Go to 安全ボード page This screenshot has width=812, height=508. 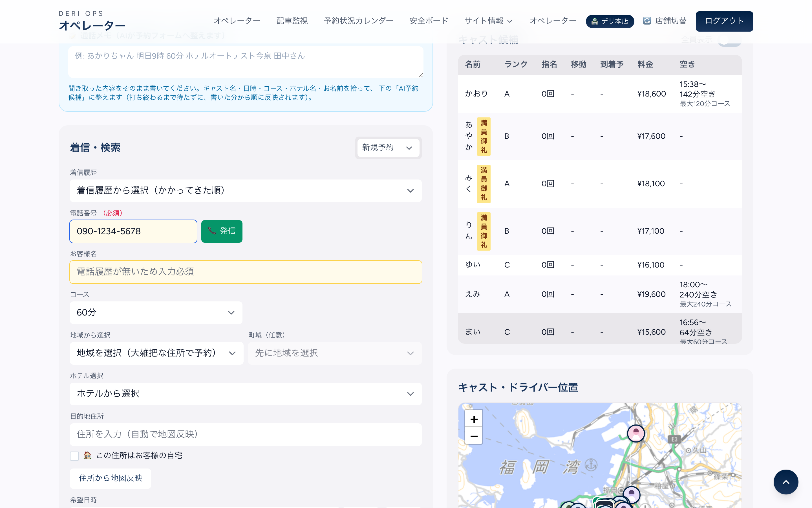click(x=429, y=21)
